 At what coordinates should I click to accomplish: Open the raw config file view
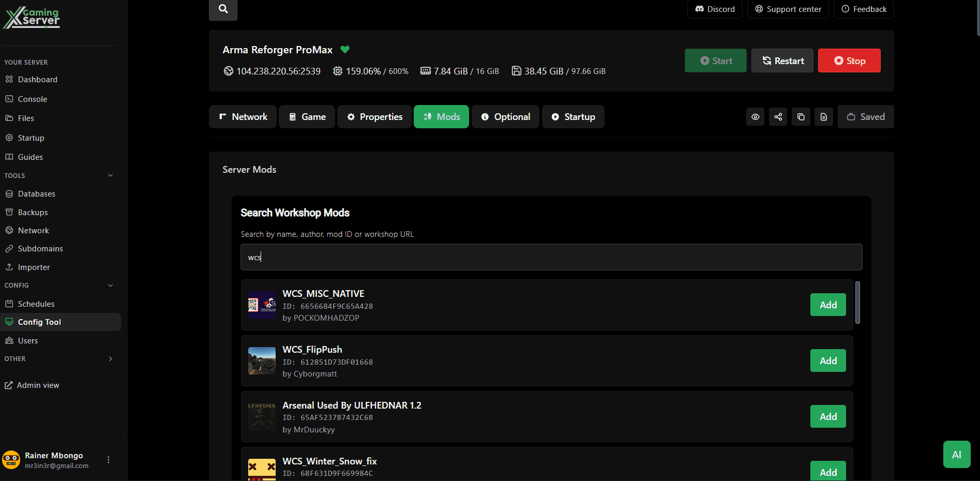pyautogui.click(x=823, y=116)
